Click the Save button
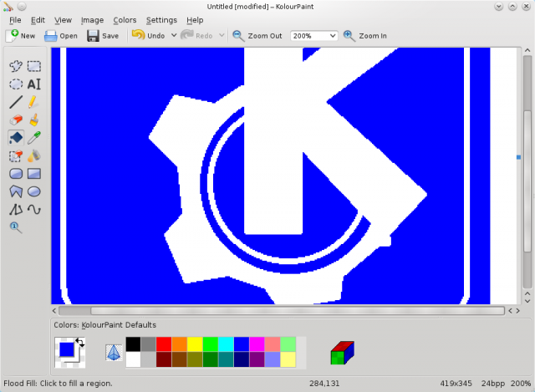Image resolution: width=535 pixels, height=392 pixels. point(103,36)
